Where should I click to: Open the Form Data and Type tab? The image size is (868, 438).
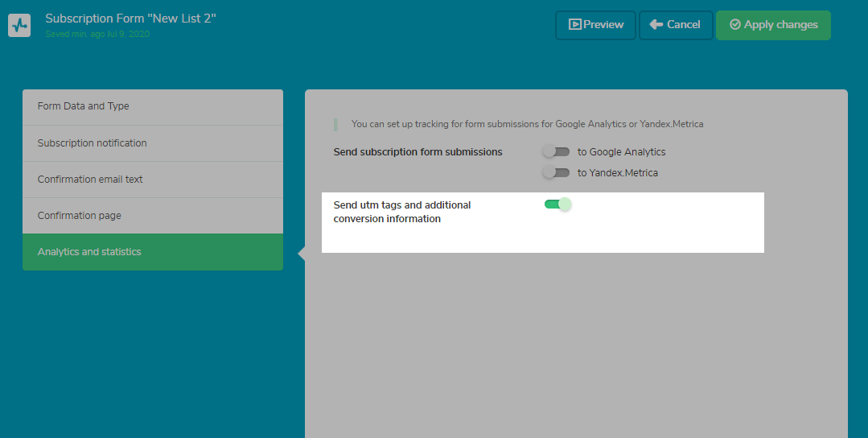tap(153, 106)
